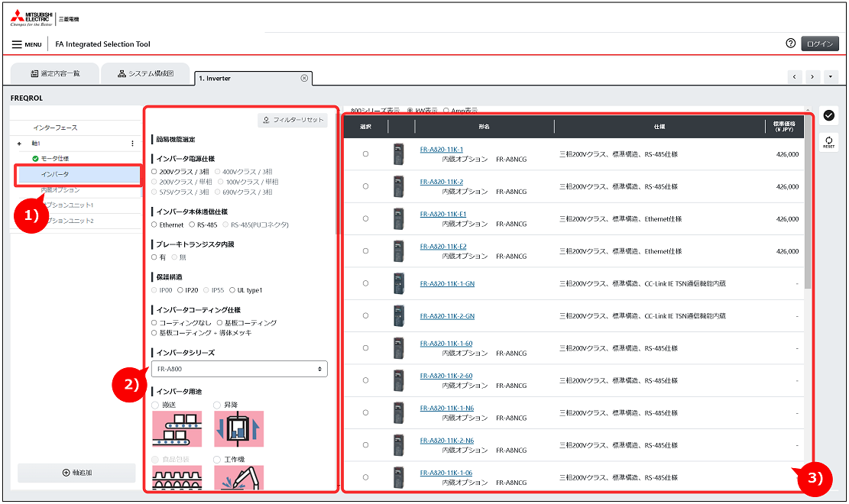Select the 昇降 elevator application image

[238, 428]
